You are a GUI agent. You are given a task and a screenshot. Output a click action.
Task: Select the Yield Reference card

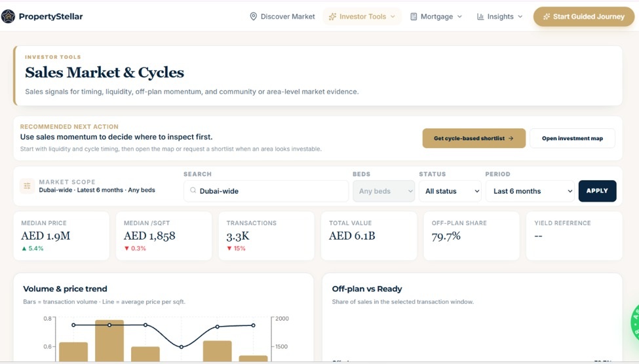[x=574, y=236]
